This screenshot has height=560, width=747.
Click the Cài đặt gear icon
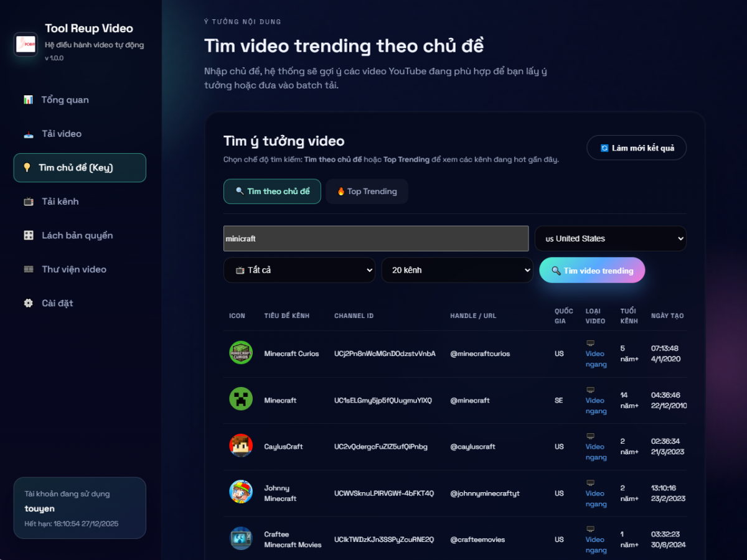click(28, 303)
